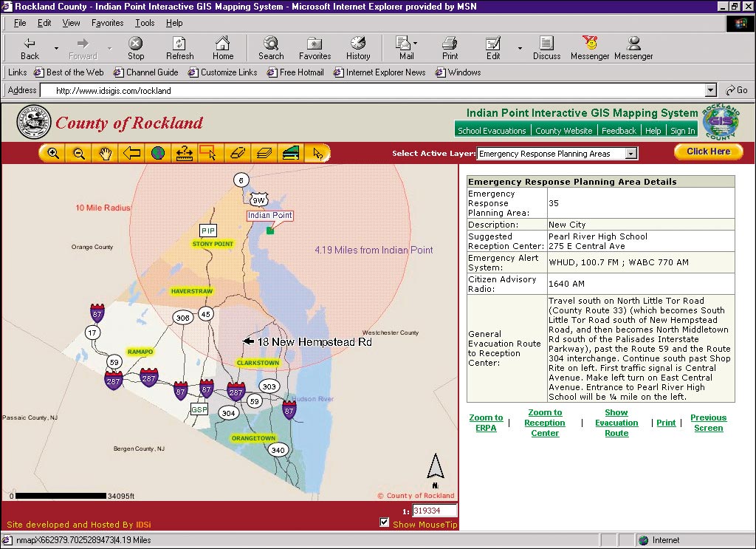Click the previous extent arrow tool
The height and width of the screenshot is (549, 756).
pyautogui.click(x=131, y=154)
